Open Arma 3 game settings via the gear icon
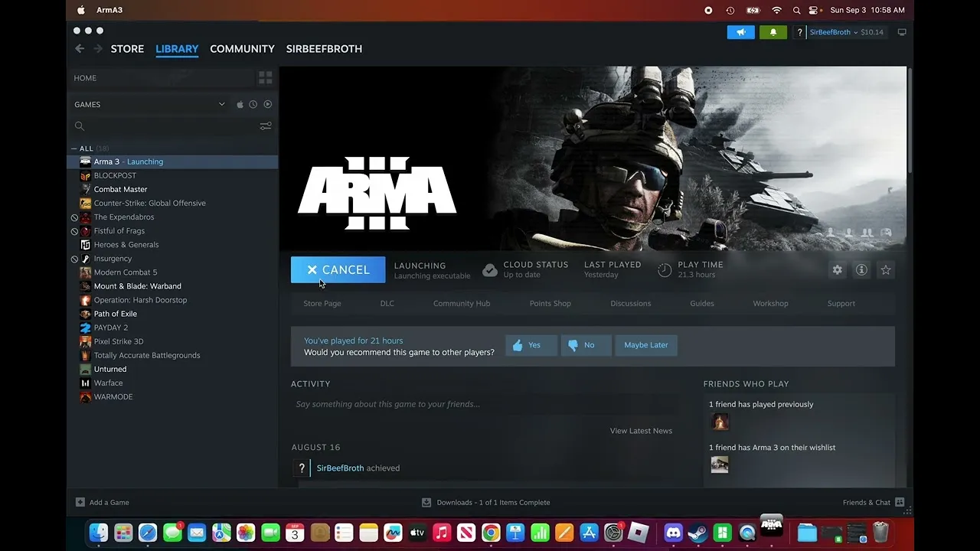 tap(837, 269)
